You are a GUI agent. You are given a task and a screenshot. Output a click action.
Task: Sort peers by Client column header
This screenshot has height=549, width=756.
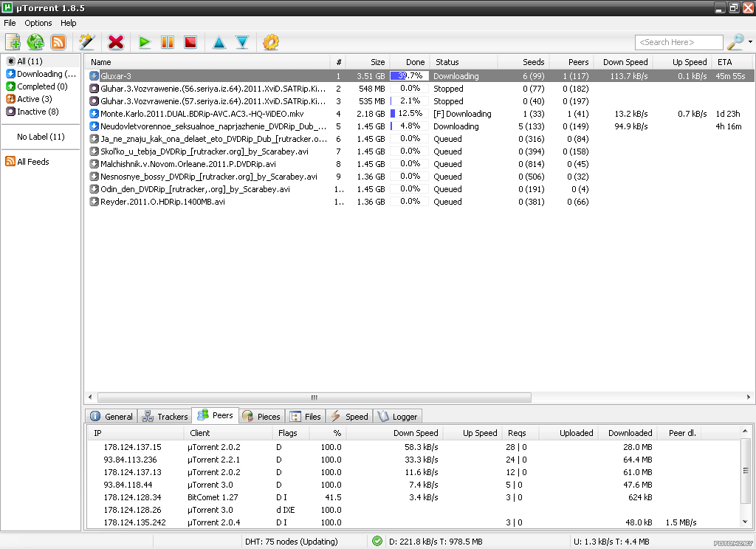pyautogui.click(x=228, y=433)
